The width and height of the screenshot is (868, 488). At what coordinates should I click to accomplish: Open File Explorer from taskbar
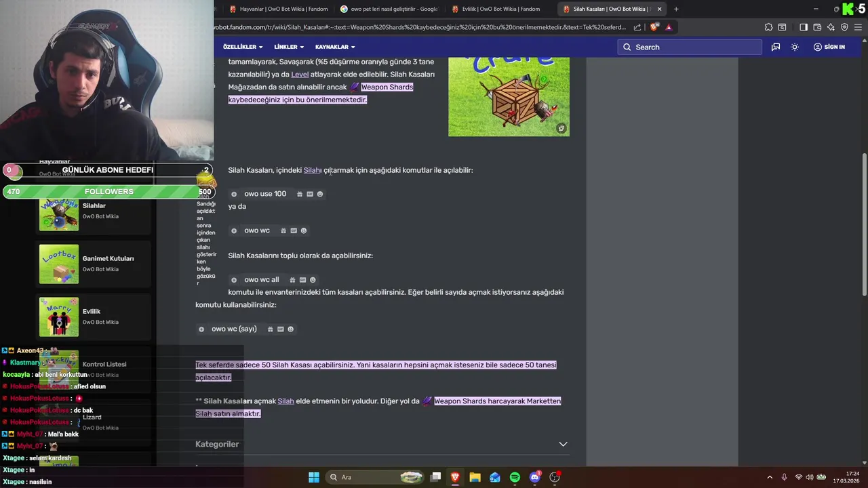(475, 477)
